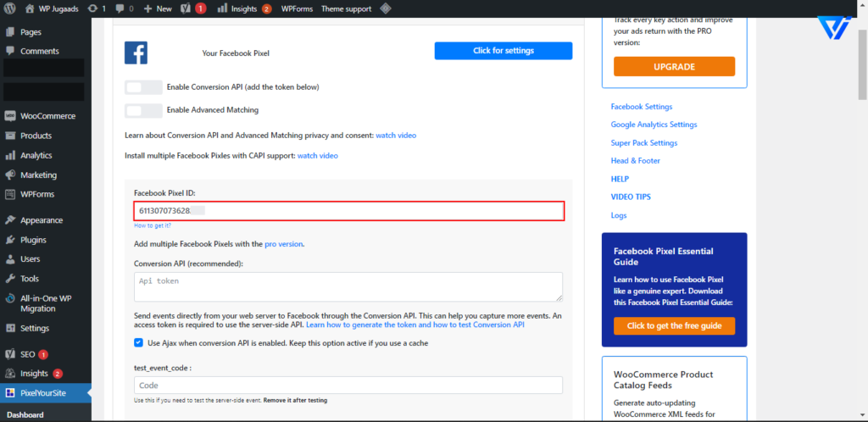Open the pro version link
The height and width of the screenshot is (422, 868).
(284, 244)
